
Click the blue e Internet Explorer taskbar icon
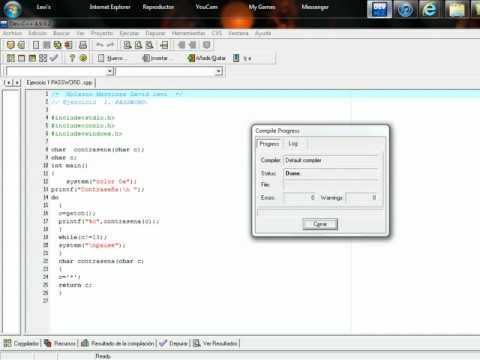pos(430,9)
